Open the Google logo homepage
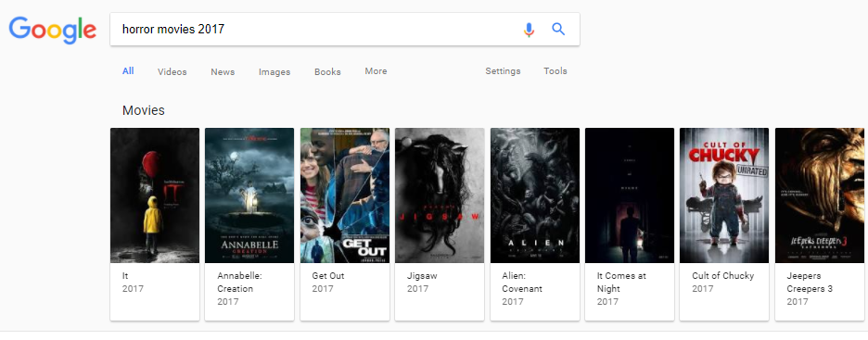 click(x=52, y=30)
